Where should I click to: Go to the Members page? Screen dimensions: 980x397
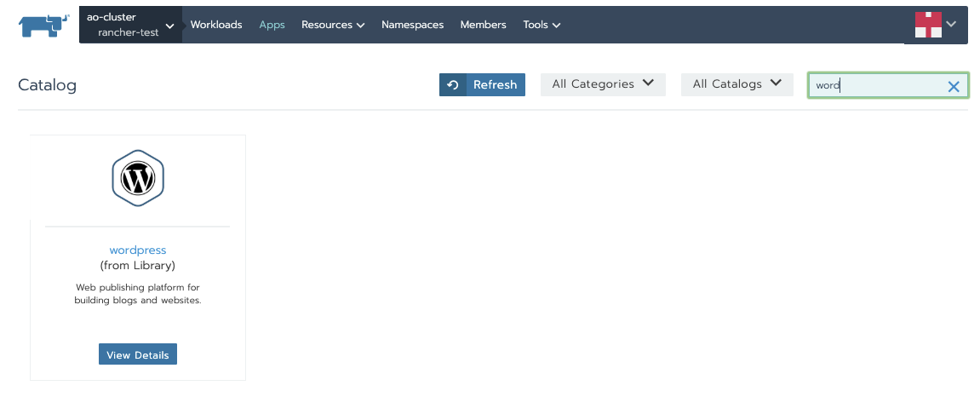tap(483, 25)
